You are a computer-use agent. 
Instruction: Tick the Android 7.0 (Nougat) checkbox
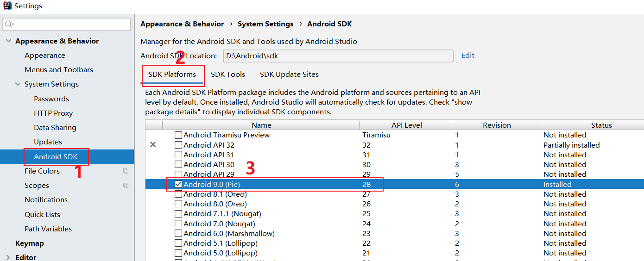coord(178,224)
